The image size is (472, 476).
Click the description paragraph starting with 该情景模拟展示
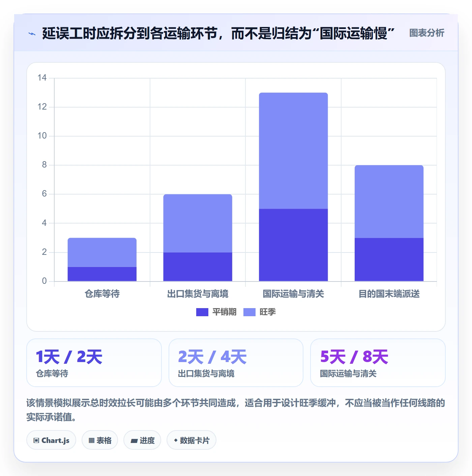[x=236, y=410]
